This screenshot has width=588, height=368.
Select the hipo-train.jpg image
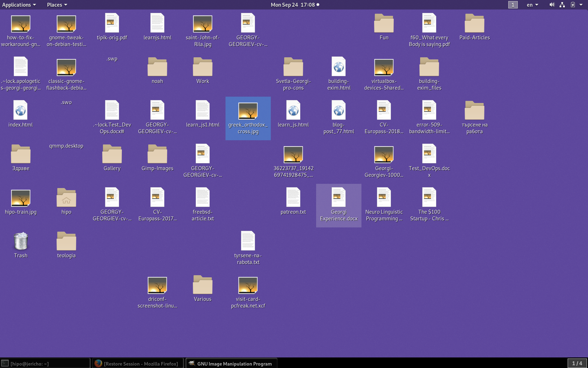(21, 198)
